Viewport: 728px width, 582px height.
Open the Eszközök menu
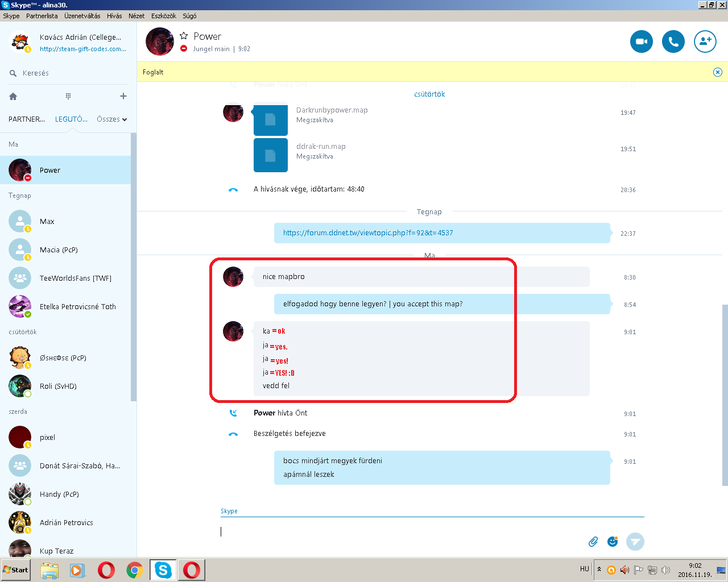(163, 16)
